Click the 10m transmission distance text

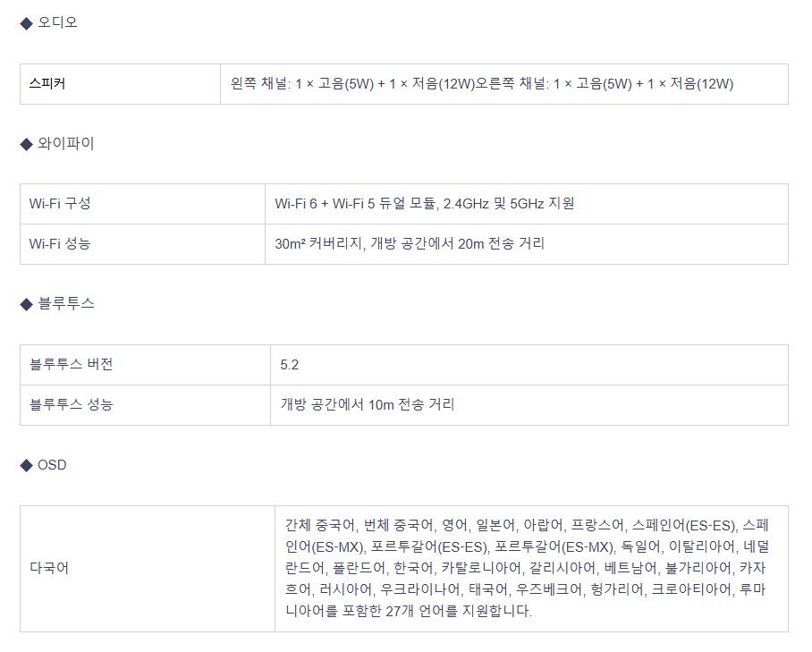(368, 404)
